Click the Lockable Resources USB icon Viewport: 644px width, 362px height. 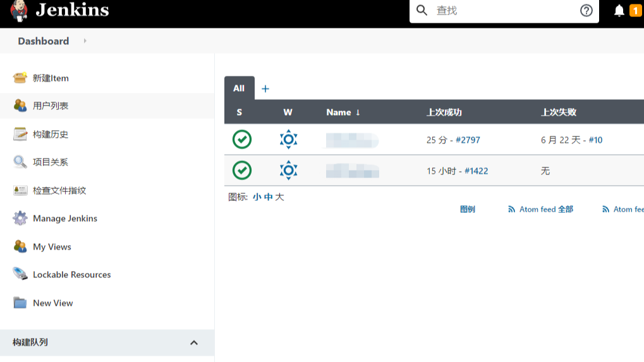[20, 274]
